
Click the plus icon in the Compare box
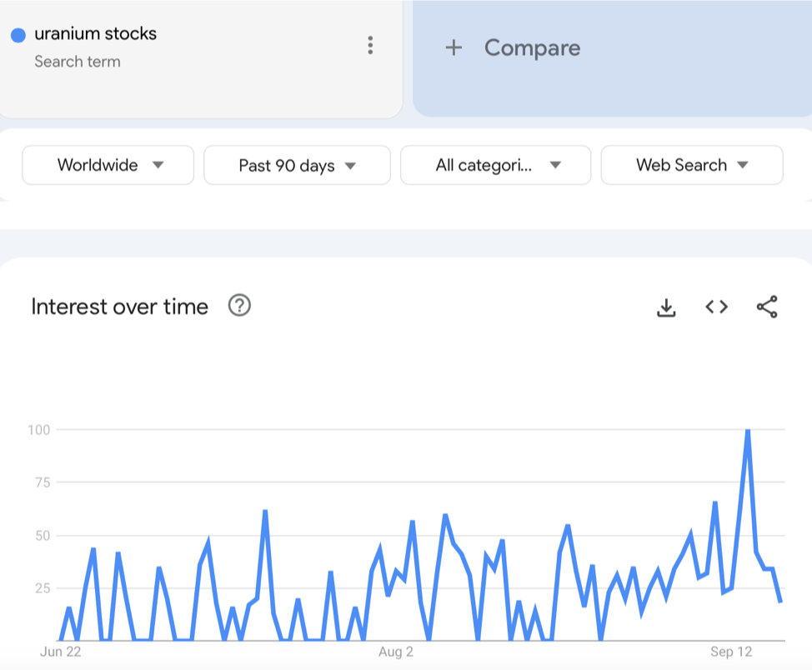point(454,47)
